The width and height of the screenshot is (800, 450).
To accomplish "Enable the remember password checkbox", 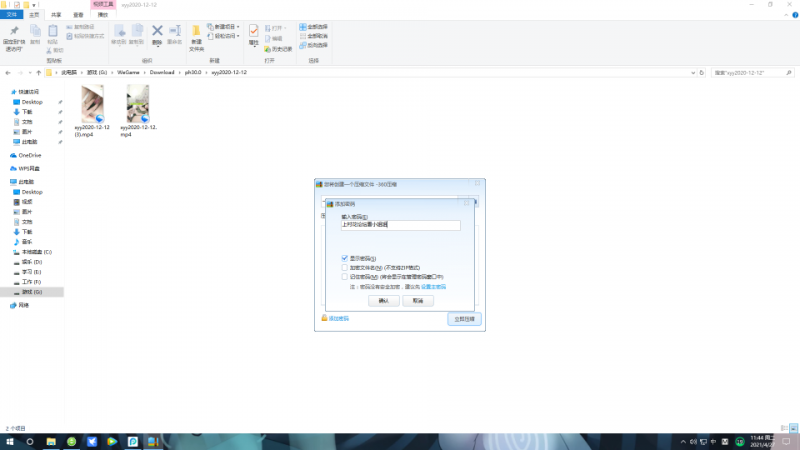I will [x=345, y=276].
